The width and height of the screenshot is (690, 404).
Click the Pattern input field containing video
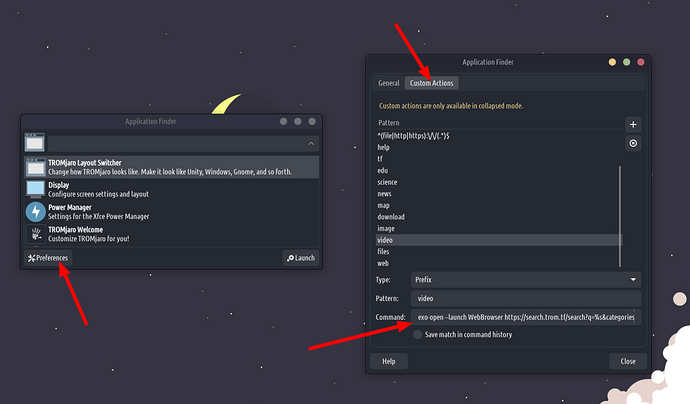[x=525, y=298]
